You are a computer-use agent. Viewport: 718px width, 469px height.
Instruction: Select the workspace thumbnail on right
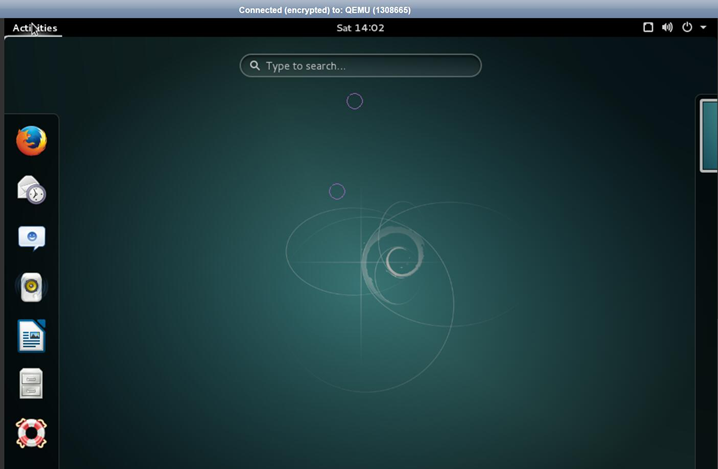(709, 136)
